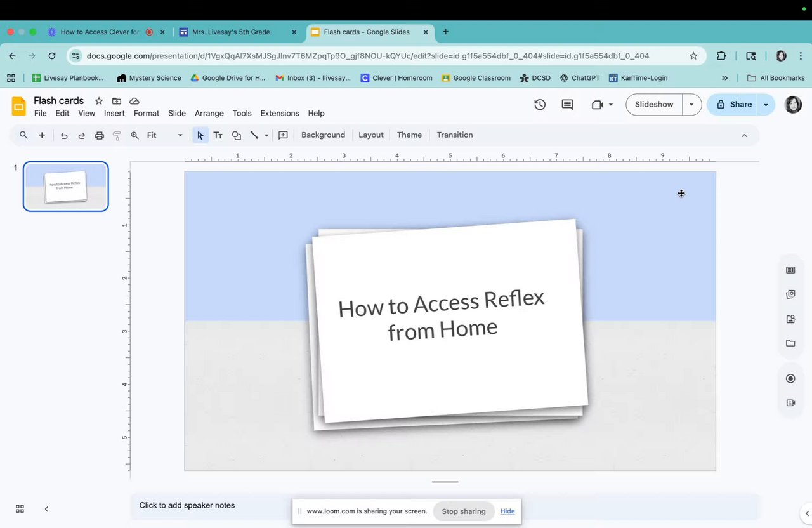Expand the meeting camera dropdown arrow
Screen dimensions: 812x528
[x=611, y=105]
